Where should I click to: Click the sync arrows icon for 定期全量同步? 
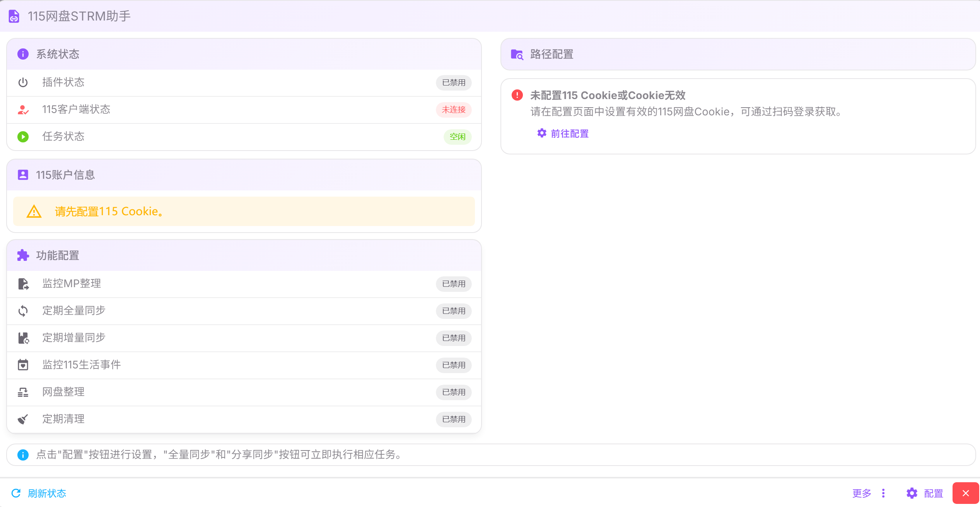(23, 311)
